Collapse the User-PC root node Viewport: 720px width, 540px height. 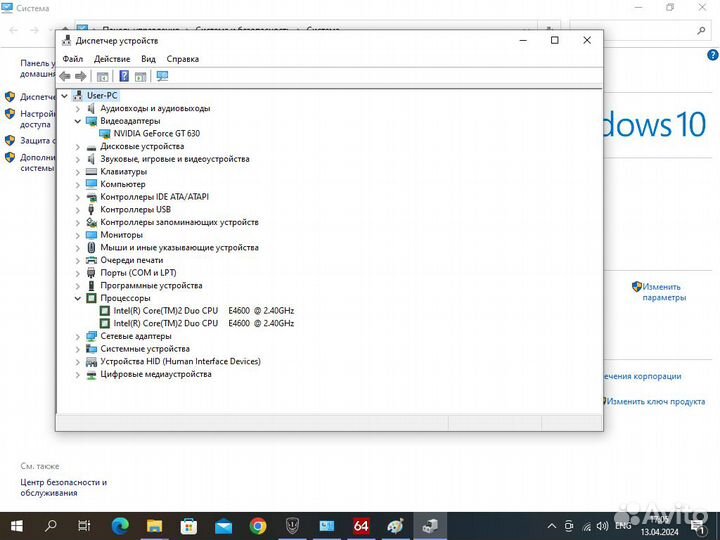(x=65, y=96)
